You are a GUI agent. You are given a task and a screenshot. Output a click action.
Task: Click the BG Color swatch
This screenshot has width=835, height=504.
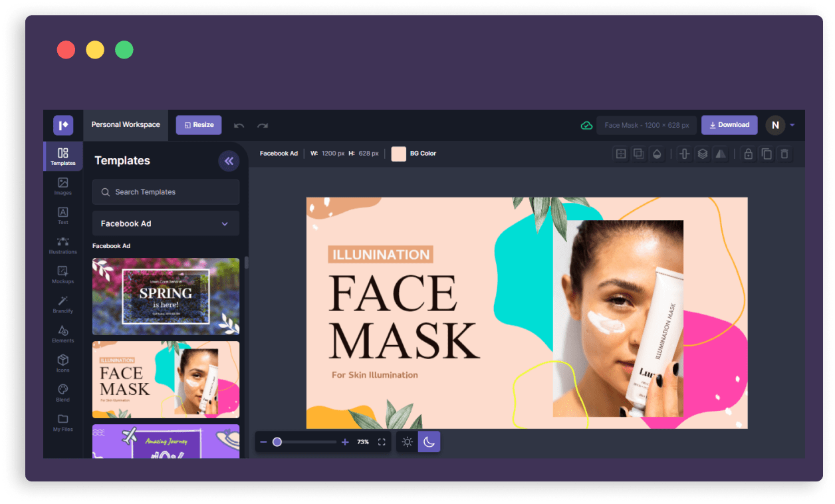(398, 154)
